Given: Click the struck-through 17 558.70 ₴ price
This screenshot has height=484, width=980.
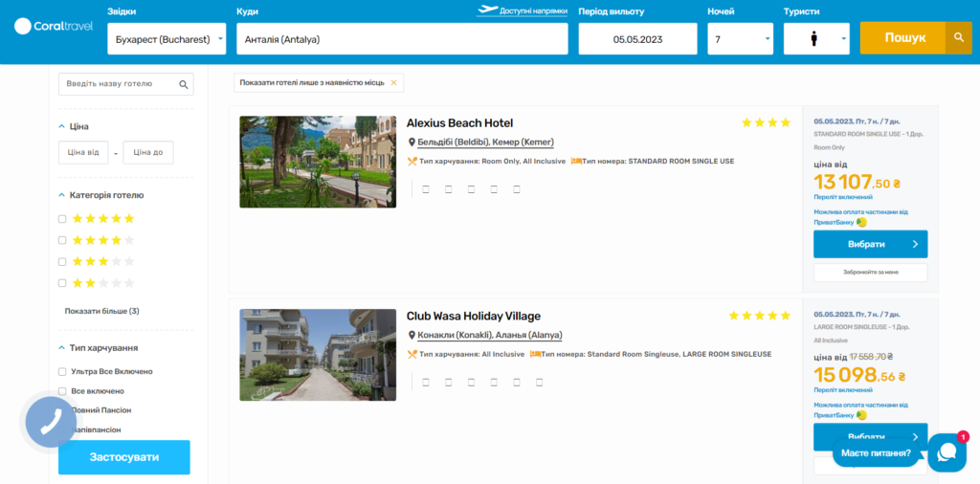Looking at the screenshot, I should pyautogui.click(x=871, y=357).
